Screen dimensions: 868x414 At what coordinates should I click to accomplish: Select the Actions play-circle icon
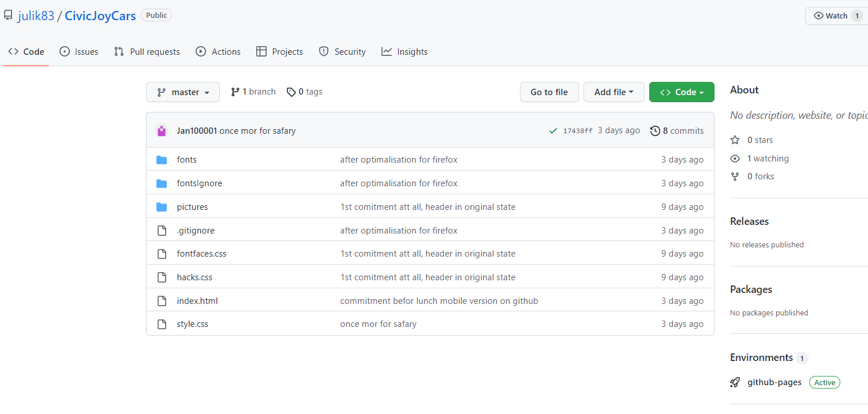(x=201, y=51)
